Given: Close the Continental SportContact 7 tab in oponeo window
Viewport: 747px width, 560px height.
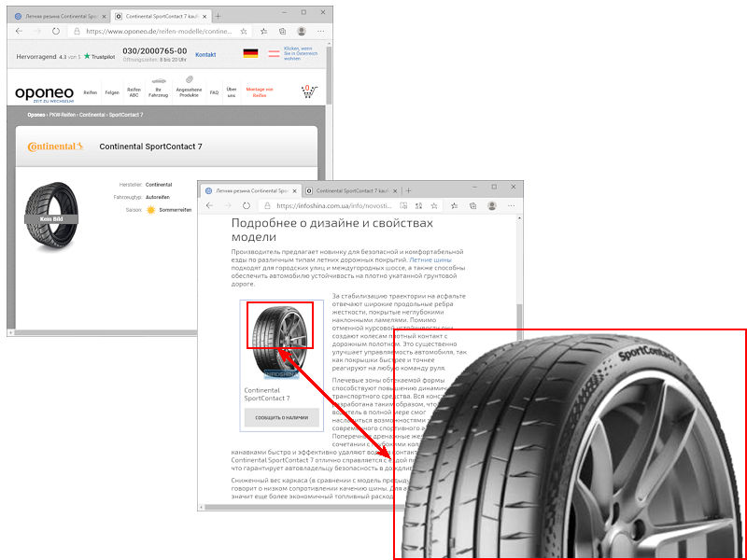Looking at the screenshot, I should coord(204,16).
